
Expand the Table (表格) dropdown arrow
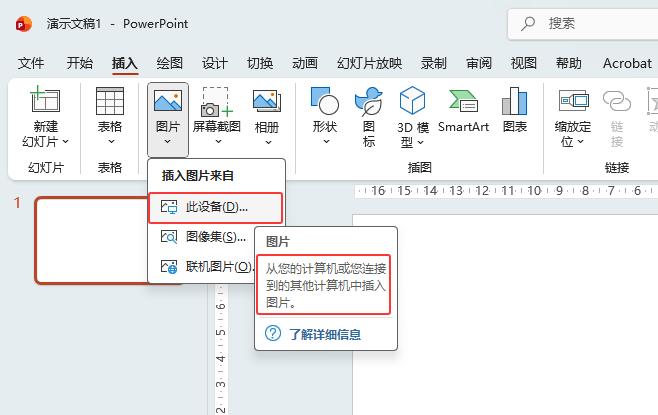click(x=111, y=142)
